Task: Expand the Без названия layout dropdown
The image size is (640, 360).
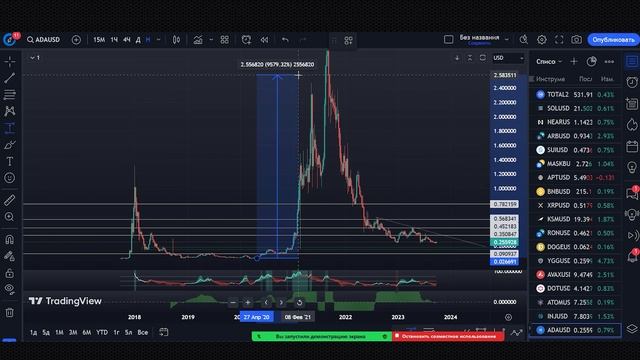Action: (x=507, y=40)
